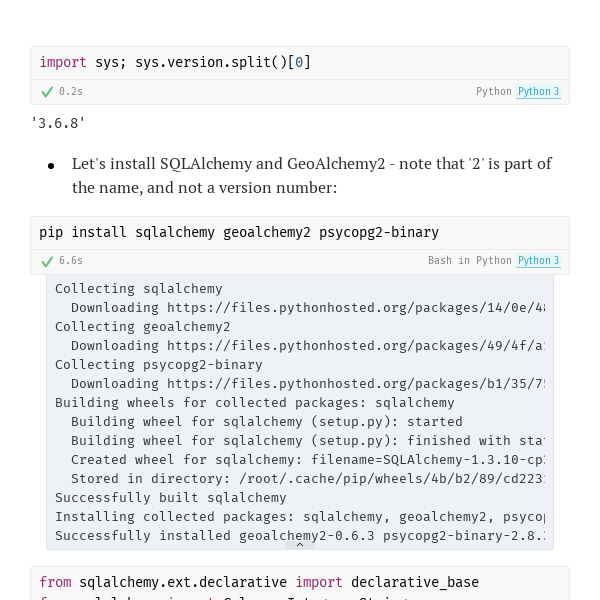Open the Bash in Python language selector
The width and height of the screenshot is (600, 600).
pyautogui.click(x=470, y=261)
